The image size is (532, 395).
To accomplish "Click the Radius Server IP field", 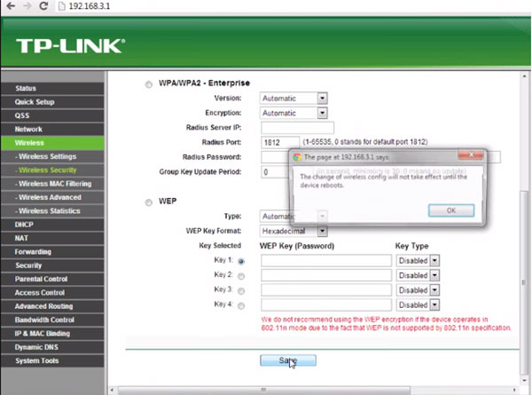I will click(291, 128).
